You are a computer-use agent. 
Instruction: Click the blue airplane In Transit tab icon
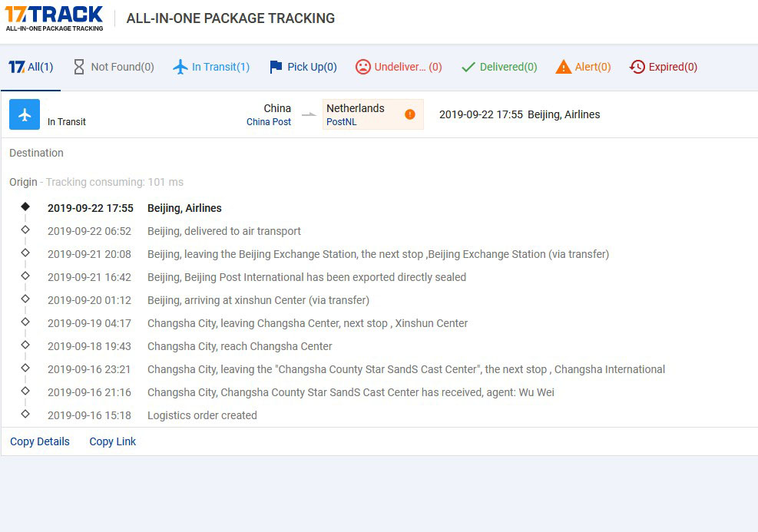[x=180, y=67]
